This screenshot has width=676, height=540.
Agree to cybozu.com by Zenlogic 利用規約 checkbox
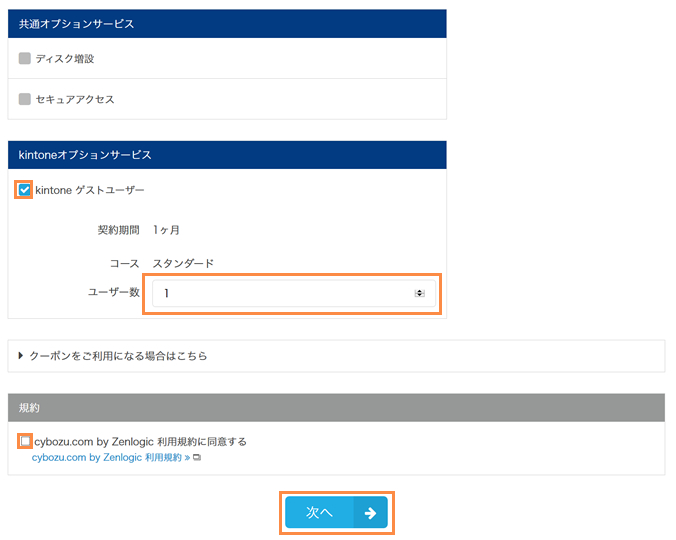(25, 441)
